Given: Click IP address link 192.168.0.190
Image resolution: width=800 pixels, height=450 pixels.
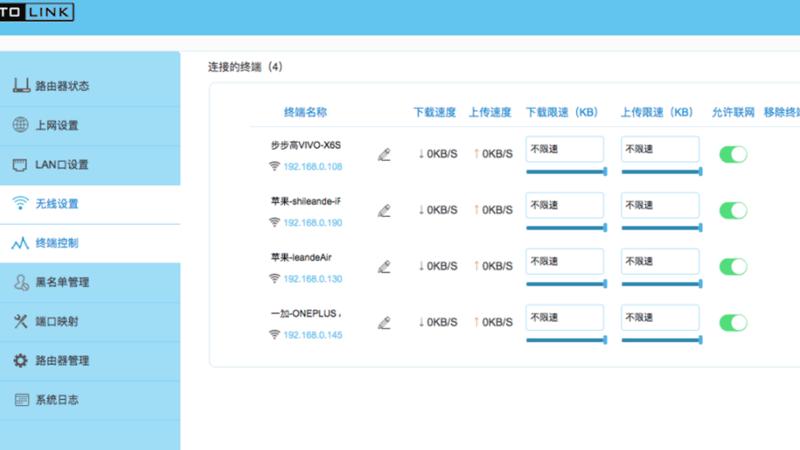Looking at the screenshot, I should pos(313,223).
